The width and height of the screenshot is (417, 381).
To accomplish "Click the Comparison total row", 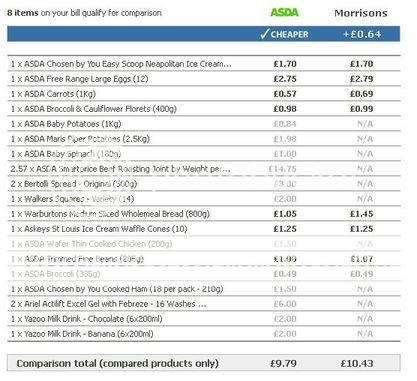I will point(204,363).
